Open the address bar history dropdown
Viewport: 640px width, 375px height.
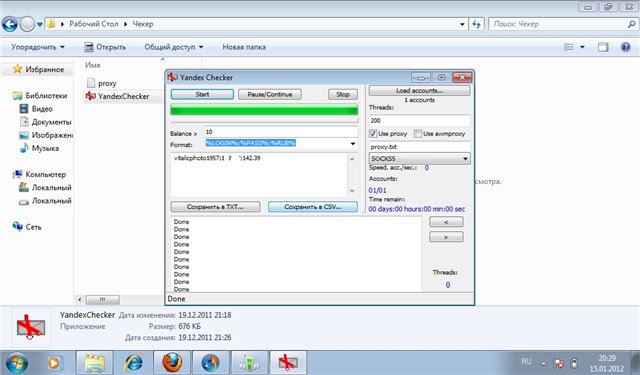point(462,24)
